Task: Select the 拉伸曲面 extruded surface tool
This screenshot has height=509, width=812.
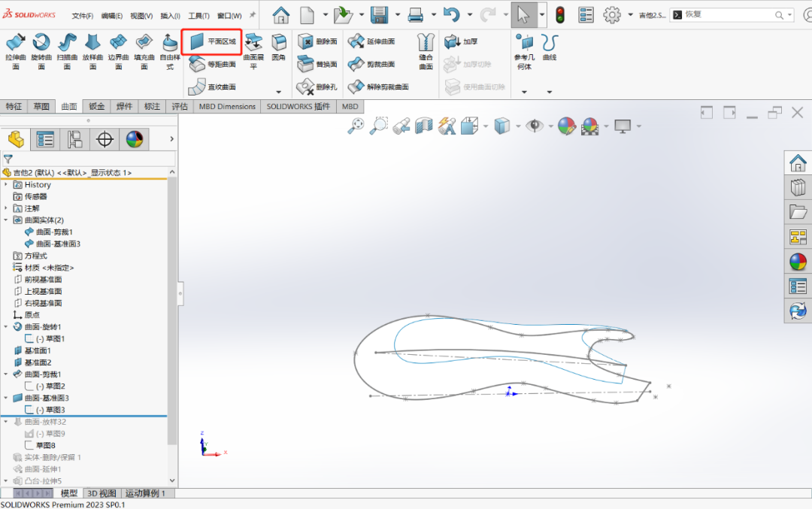Action: (16, 51)
